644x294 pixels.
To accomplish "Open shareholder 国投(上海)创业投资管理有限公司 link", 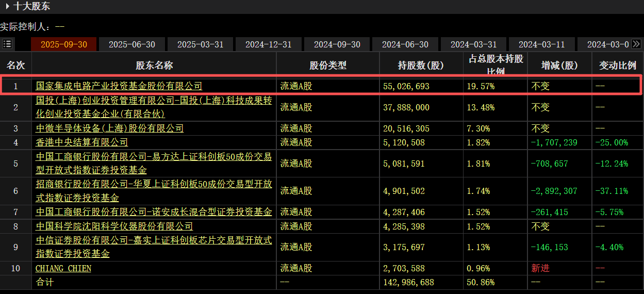I will pos(154,107).
